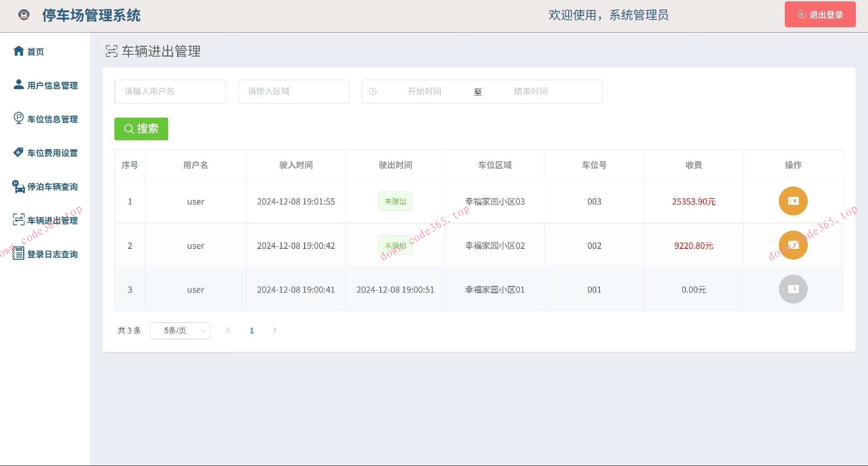Screen dimensions: 868x466
Task: Click the exit time 2024-12-08 19:00:51
Action: pyautogui.click(x=395, y=290)
